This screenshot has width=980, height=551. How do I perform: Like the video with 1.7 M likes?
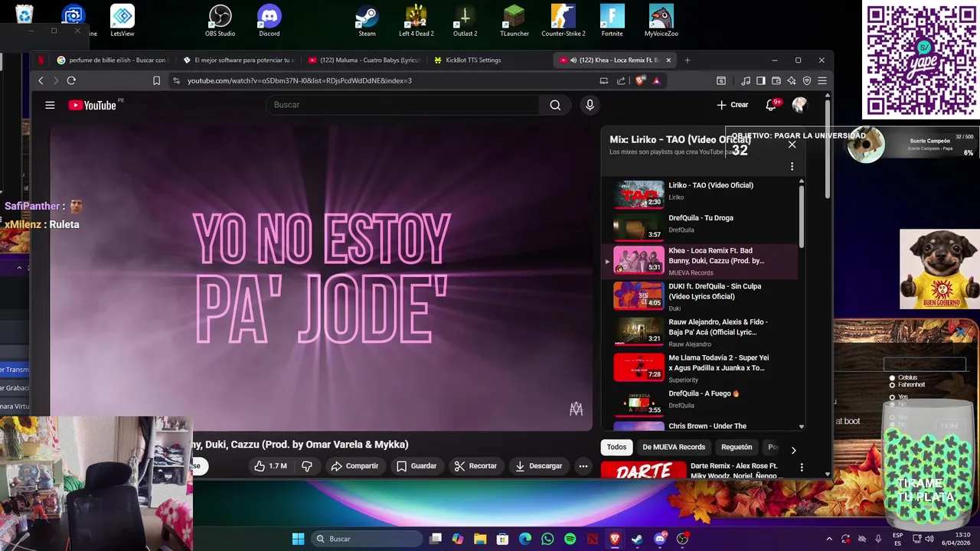pos(271,466)
